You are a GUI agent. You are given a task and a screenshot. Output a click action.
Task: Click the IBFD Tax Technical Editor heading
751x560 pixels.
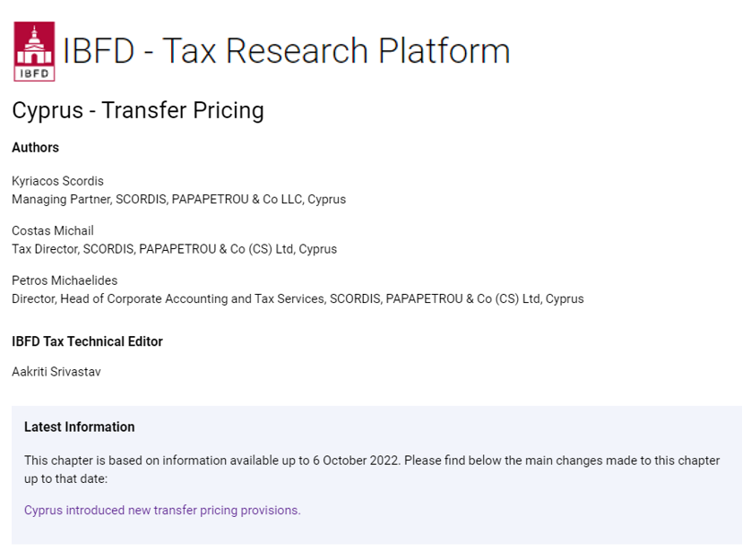(87, 341)
